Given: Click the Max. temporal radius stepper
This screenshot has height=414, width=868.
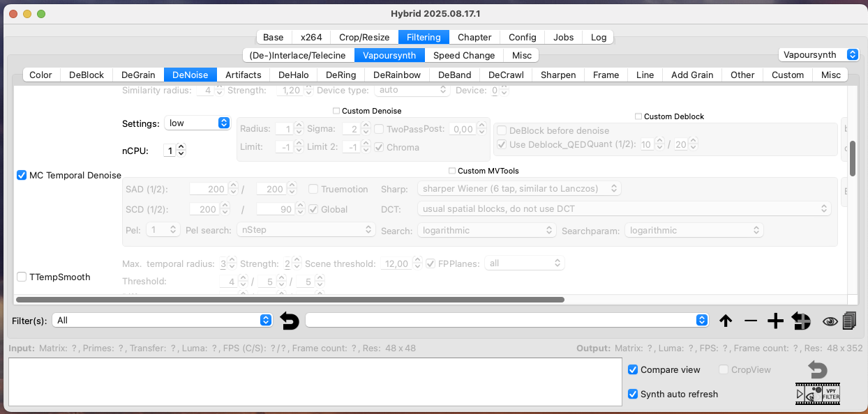Looking at the screenshot, I should point(233,263).
